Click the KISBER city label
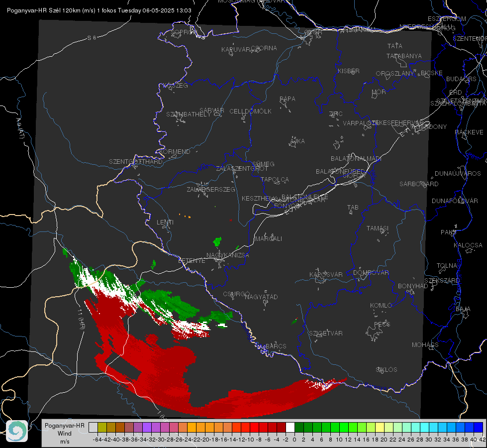The height and width of the screenshot is (448, 487). pos(349,71)
